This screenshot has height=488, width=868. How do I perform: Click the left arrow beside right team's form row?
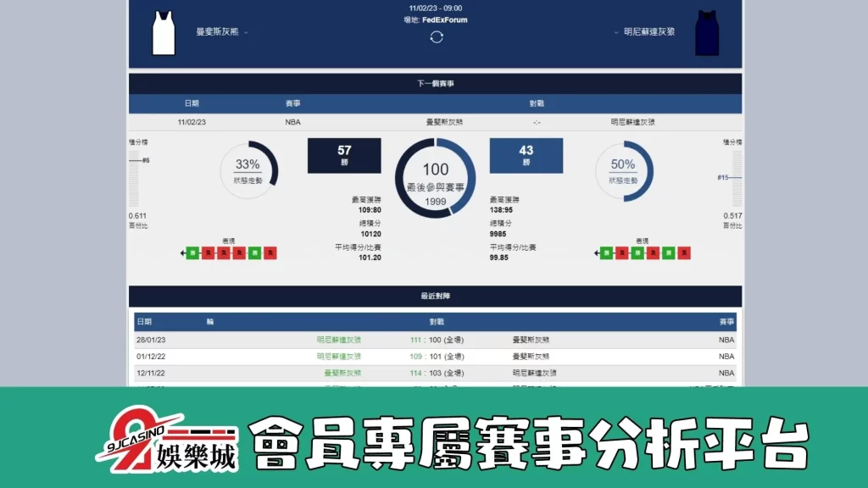coord(597,253)
